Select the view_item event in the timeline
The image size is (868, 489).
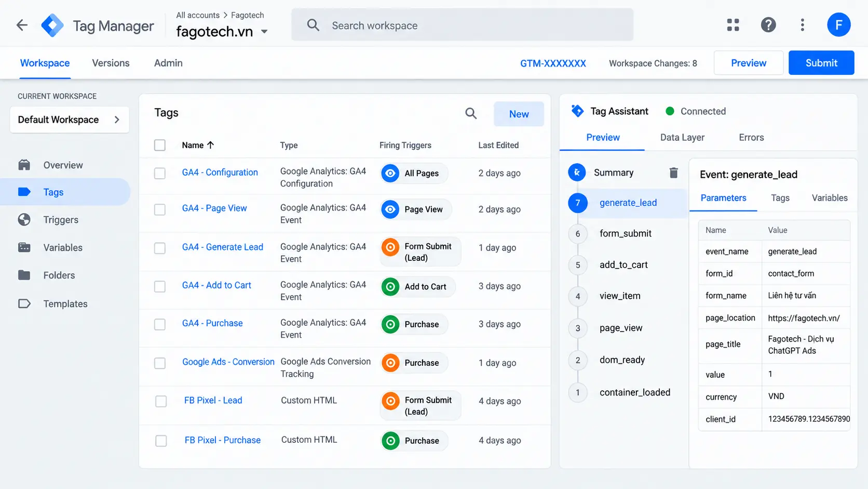[x=620, y=296]
